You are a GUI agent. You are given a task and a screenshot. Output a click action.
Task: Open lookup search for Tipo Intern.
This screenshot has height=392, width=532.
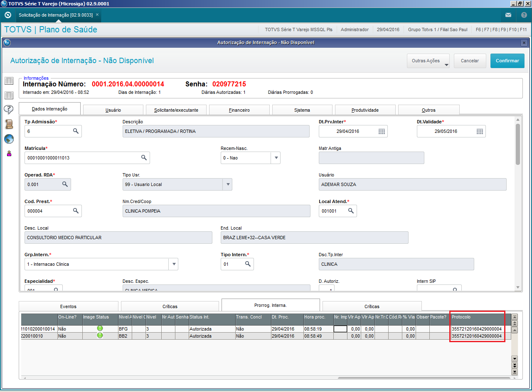tap(248, 264)
